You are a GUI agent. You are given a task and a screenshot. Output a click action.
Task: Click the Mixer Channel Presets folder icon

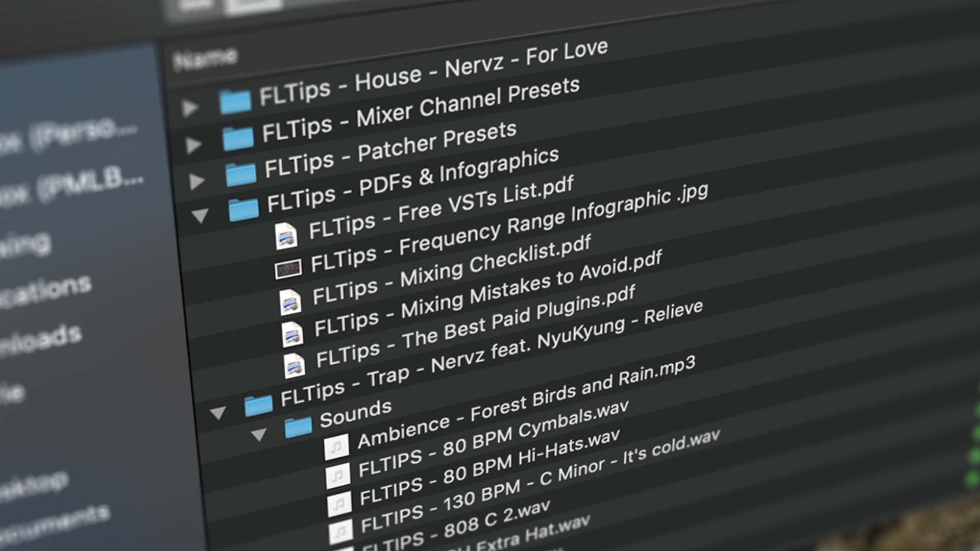[x=238, y=138]
